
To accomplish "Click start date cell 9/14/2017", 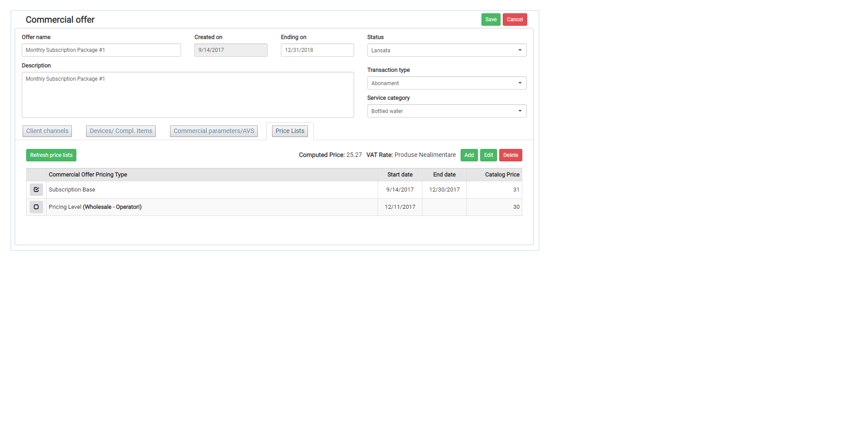I will click(x=400, y=190).
